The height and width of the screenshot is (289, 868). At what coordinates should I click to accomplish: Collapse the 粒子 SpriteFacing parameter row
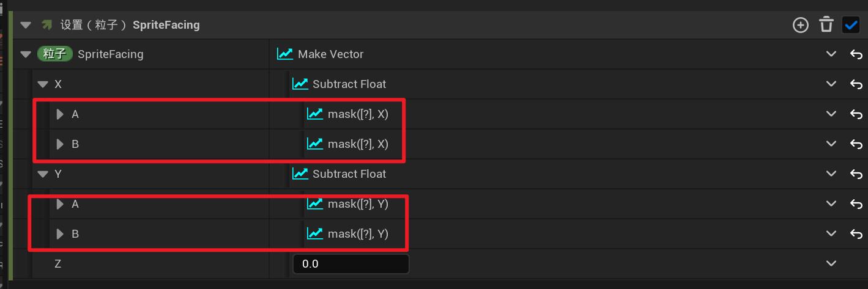(x=25, y=54)
